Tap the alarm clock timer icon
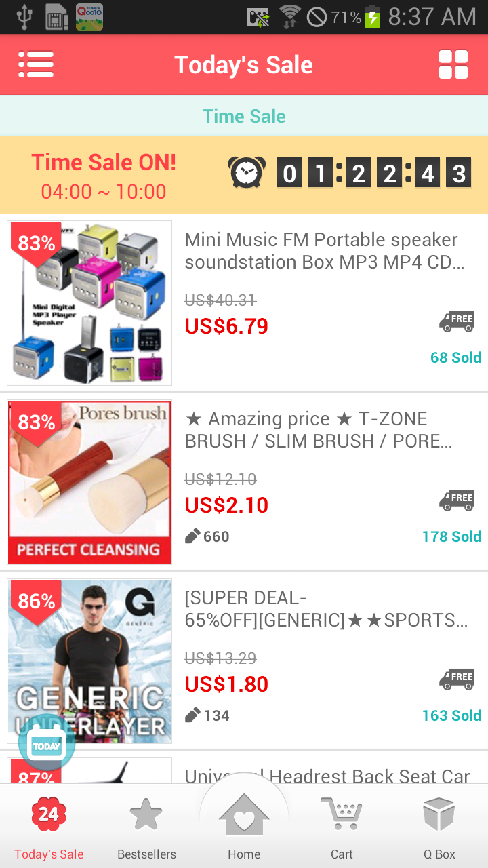 [247, 172]
